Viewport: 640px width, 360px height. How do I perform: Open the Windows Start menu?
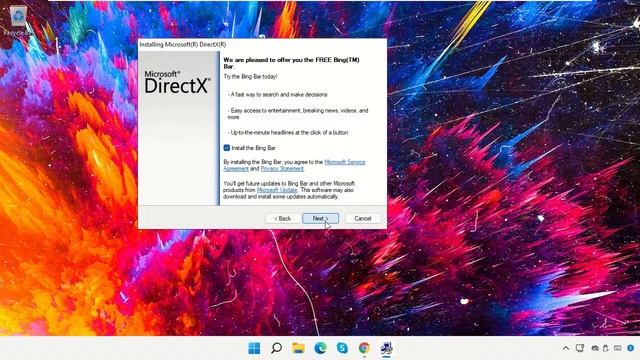pyautogui.click(x=254, y=348)
